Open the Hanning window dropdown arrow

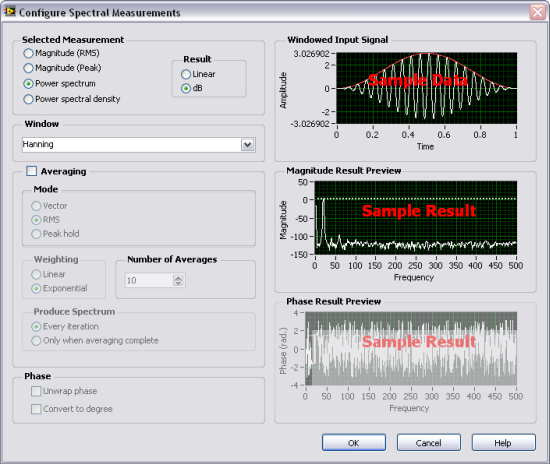[248, 145]
